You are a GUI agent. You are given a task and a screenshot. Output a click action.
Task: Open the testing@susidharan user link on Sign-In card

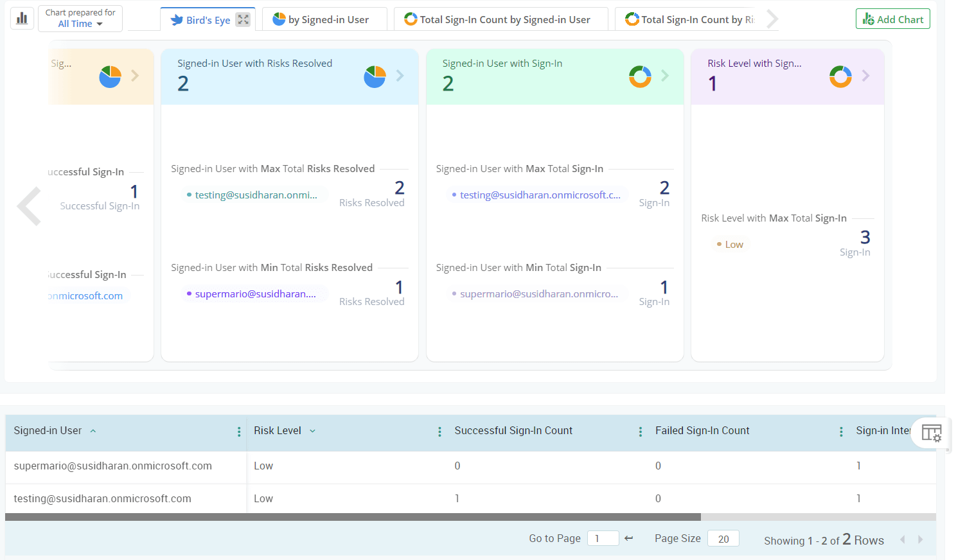[x=540, y=194]
